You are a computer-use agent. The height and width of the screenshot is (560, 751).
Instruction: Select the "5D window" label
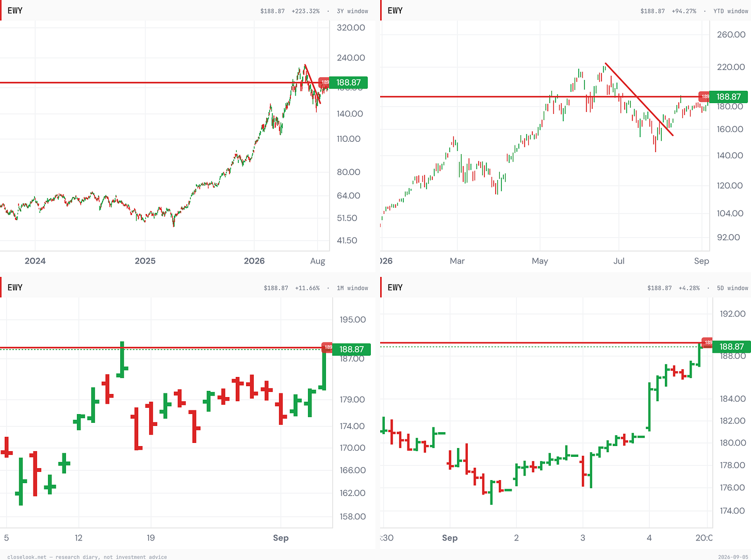coord(732,288)
